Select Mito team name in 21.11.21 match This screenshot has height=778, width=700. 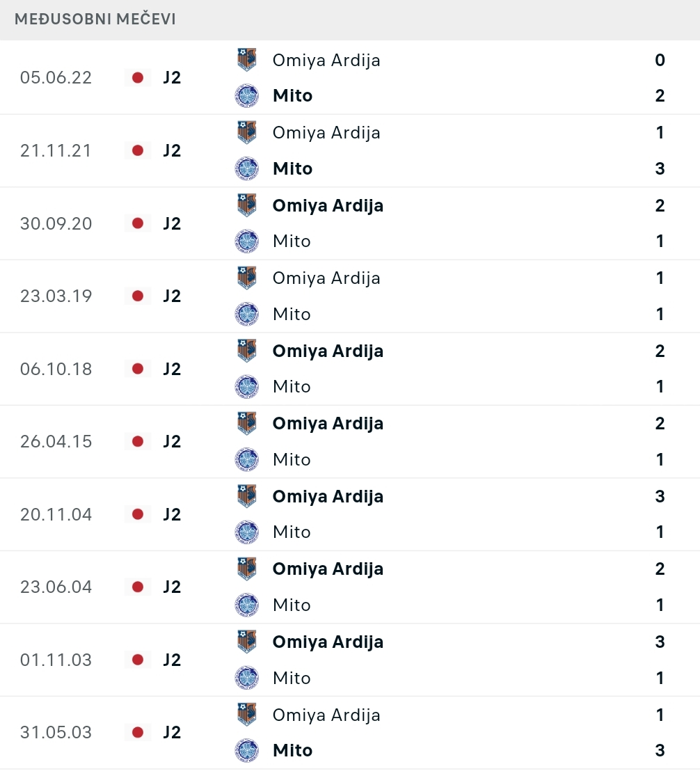point(293,168)
